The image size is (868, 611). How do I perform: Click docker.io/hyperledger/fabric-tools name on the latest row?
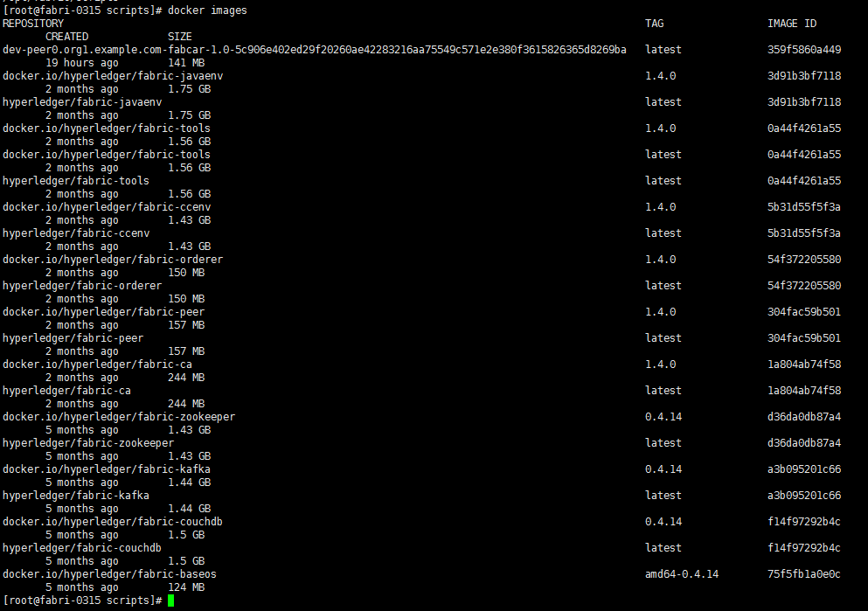pos(107,155)
